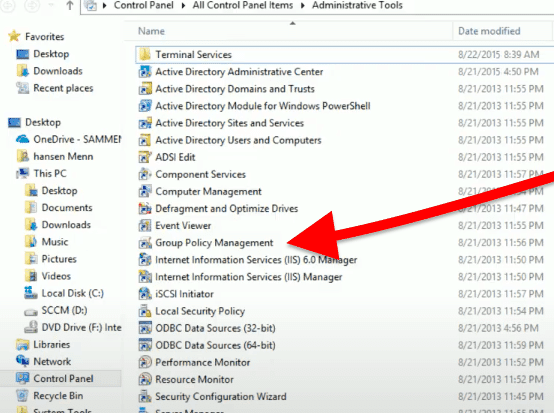Click the Favorites star icon
554x413 pixels.
[x=14, y=36]
